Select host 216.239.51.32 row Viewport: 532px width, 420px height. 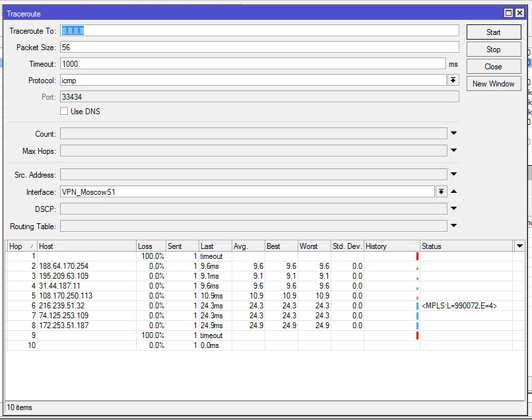tap(265, 306)
